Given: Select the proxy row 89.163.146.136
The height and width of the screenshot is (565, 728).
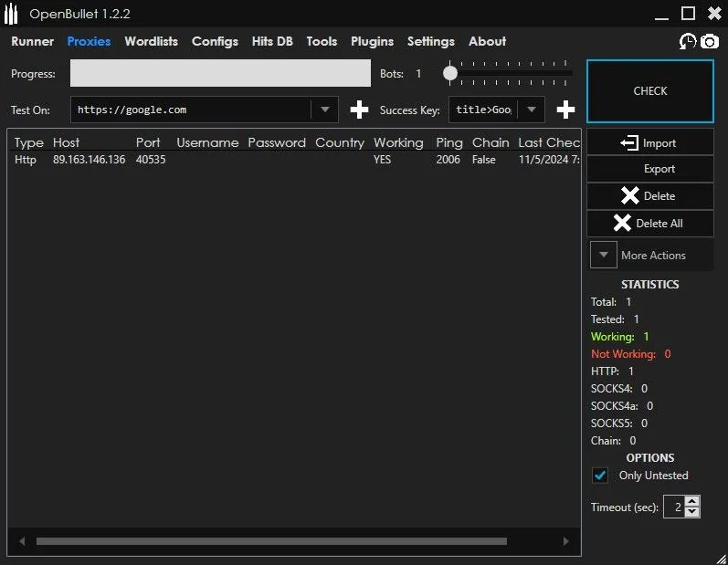Looking at the screenshot, I should (x=295, y=160).
